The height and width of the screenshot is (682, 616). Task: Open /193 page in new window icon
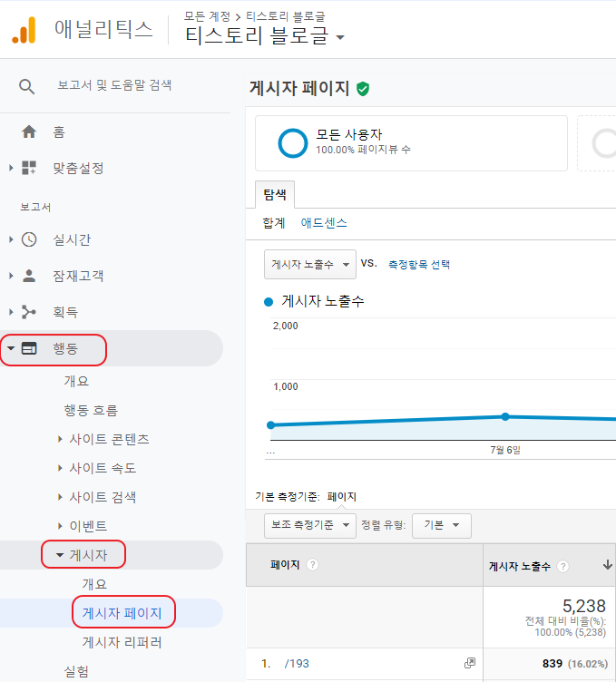pyautogui.click(x=470, y=663)
